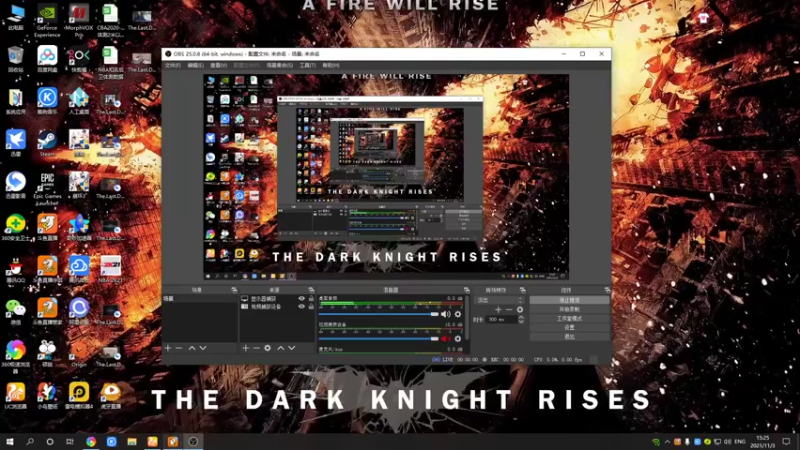Add a new scene with the Scenes panel plus icon
This screenshot has height=450, width=800.
click(168, 348)
